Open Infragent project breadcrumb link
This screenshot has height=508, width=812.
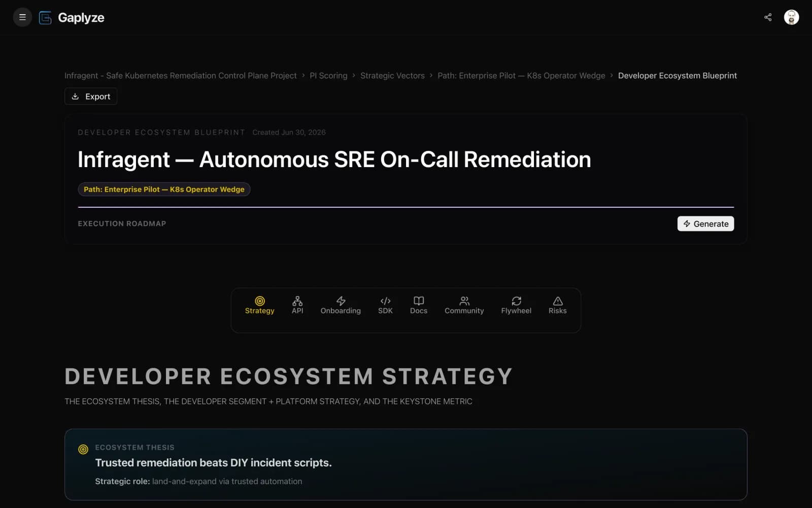(x=181, y=76)
